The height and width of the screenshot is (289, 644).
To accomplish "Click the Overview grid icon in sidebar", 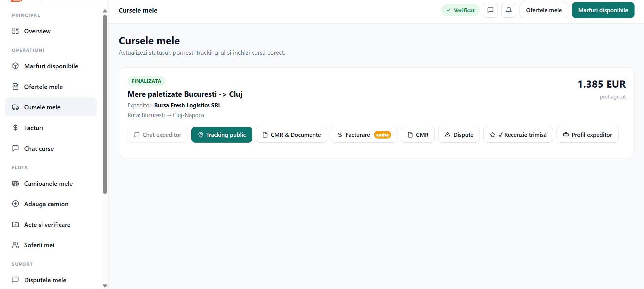I will [16, 31].
